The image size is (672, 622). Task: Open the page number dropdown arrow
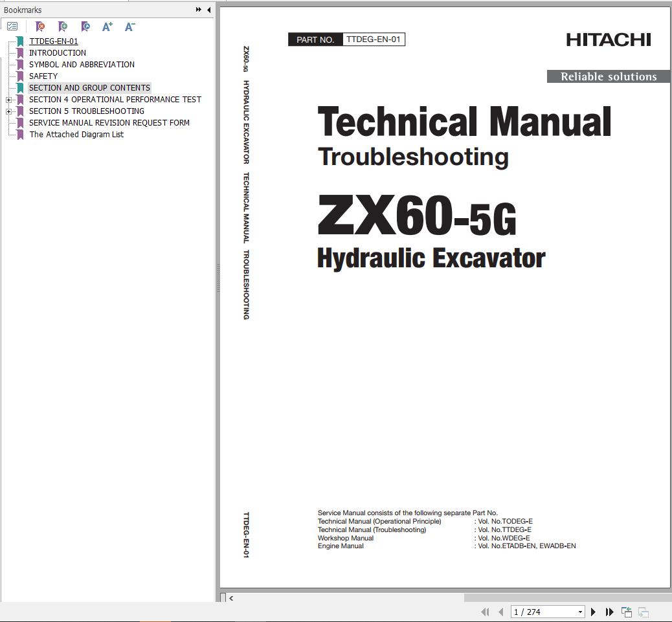pyautogui.click(x=580, y=612)
